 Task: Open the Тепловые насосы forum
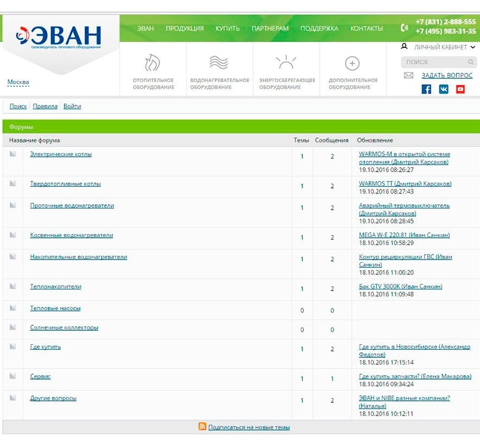[x=55, y=308]
